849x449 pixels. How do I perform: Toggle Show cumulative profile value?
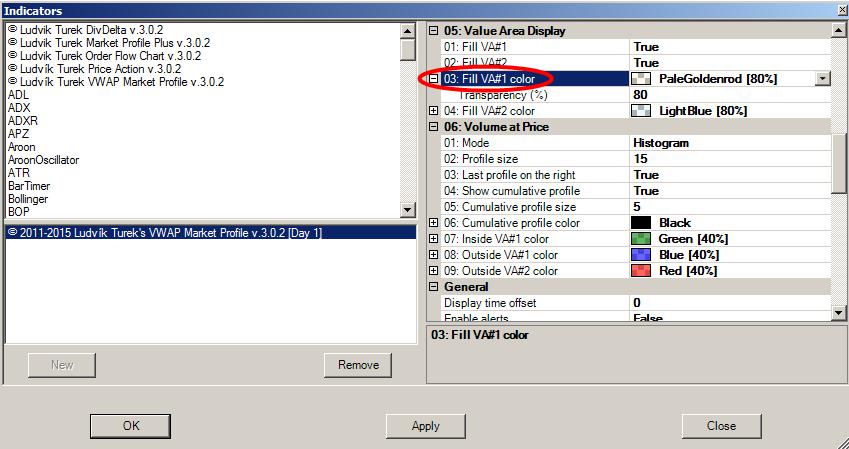729,191
